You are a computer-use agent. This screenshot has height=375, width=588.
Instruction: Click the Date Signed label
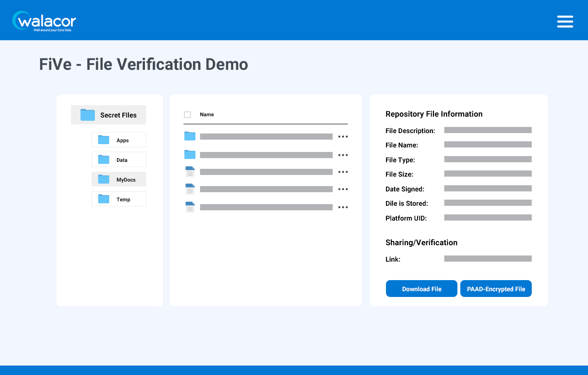(x=405, y=189)
